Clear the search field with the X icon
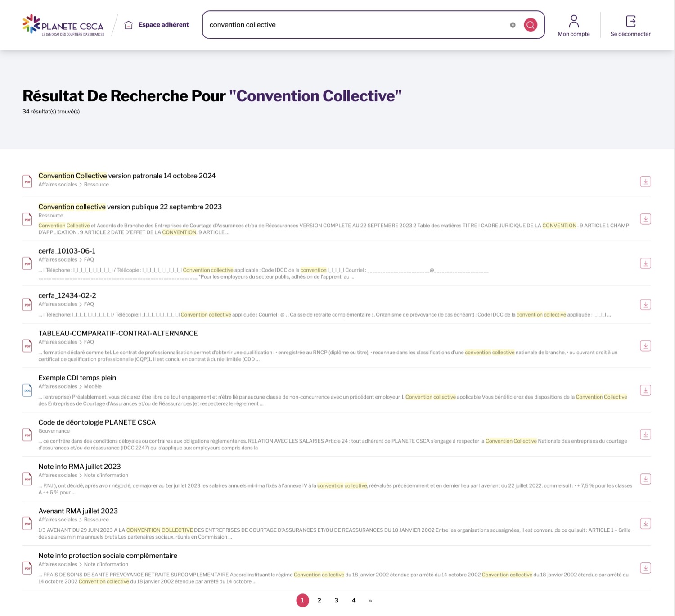675x616 pixels. (513, 25)
